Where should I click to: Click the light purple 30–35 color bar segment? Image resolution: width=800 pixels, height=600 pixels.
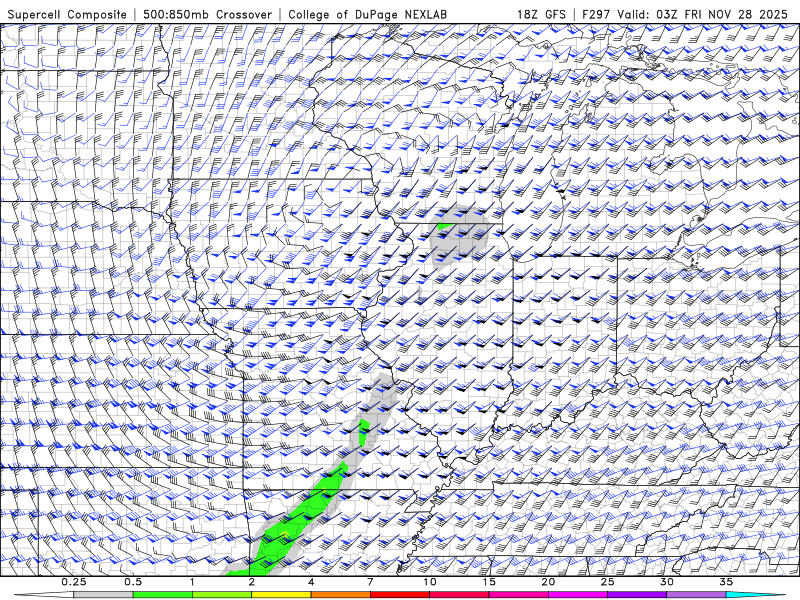(696, 595)
